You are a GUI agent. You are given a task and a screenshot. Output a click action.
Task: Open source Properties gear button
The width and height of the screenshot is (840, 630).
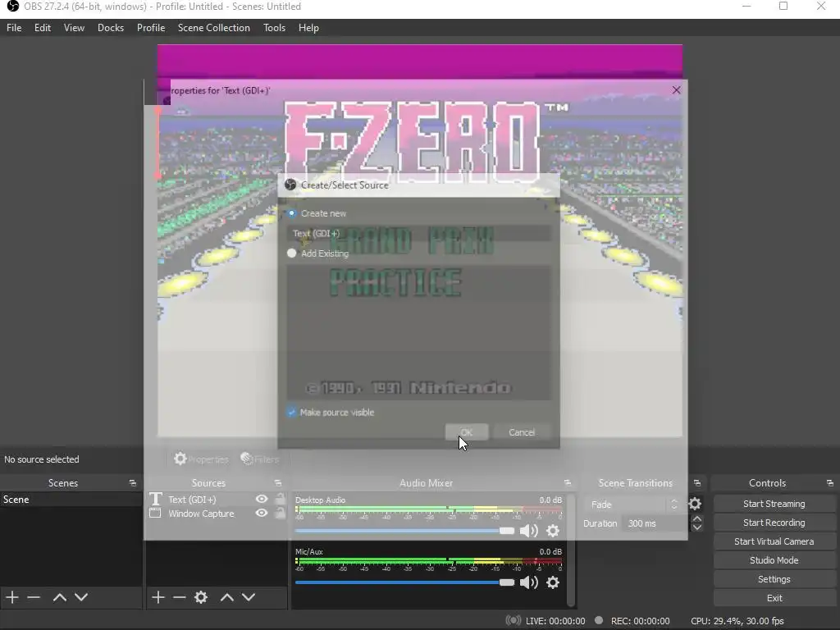point(200,459)
